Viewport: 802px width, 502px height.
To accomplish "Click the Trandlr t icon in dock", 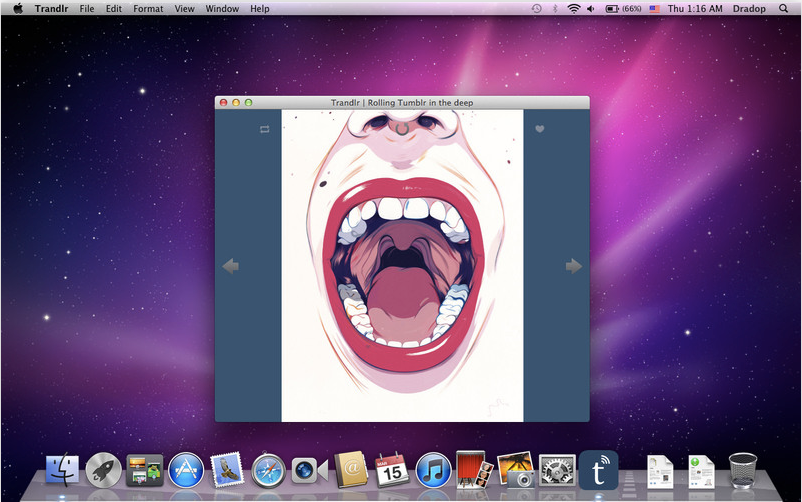I will coord(598,470).
